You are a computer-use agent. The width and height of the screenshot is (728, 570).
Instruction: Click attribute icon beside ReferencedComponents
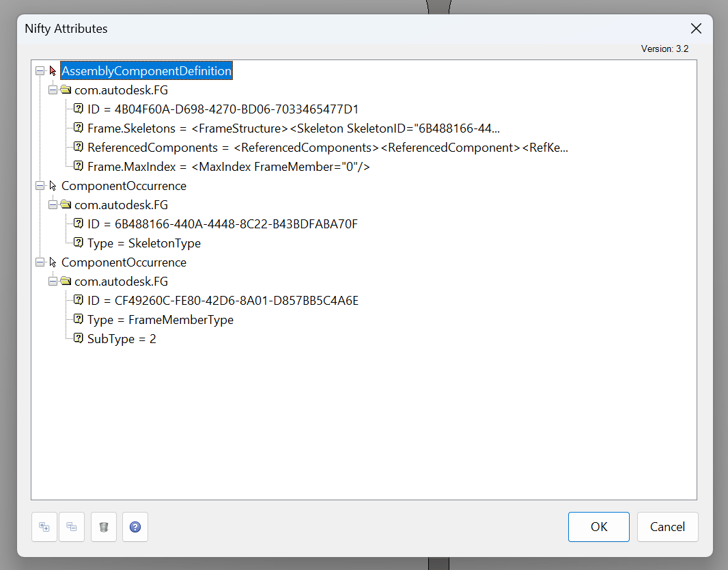point(79,146)
